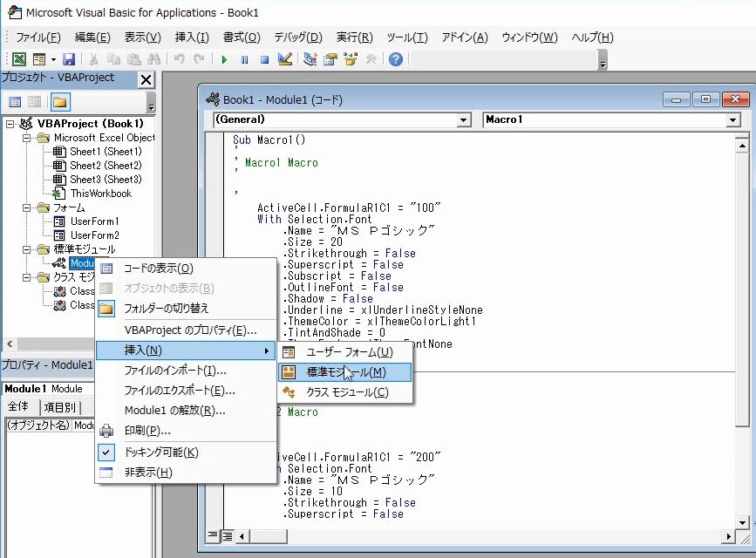Open the Macro1 procedure dropdown
The width and height of the screenshot is (756, 558).
coord(732,119)
